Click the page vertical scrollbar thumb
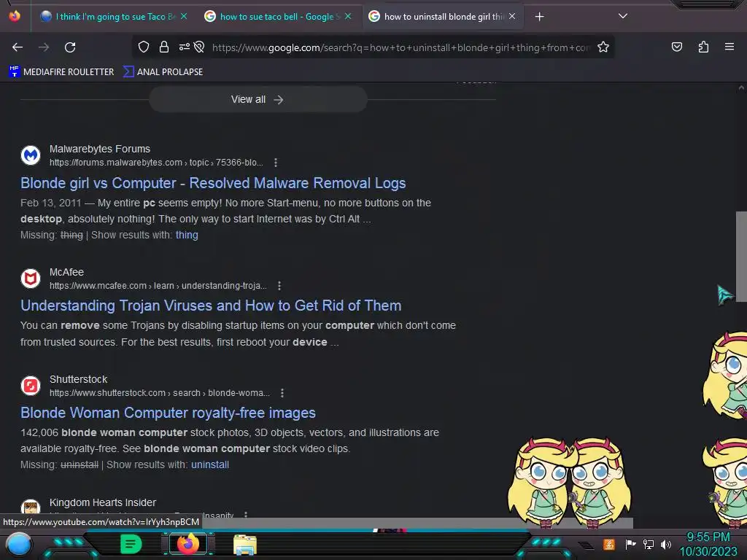The width and height of the screenshot is (747, 560). [741, 256]
